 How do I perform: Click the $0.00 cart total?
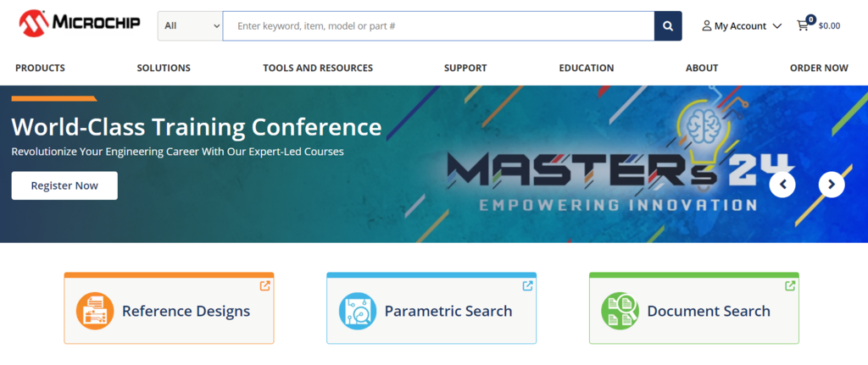click(829, 26)
